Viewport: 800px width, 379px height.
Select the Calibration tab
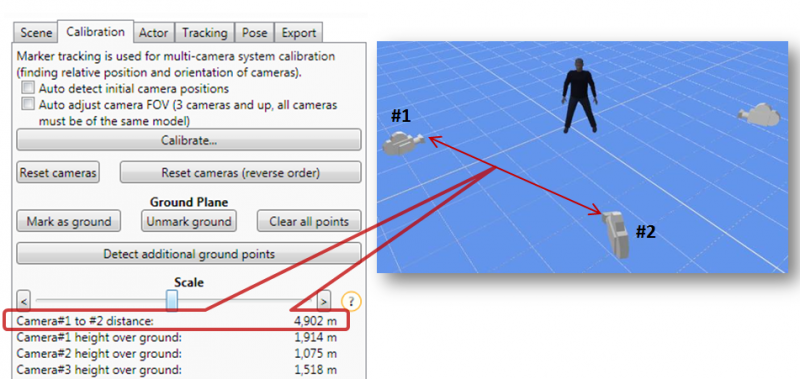pyautogui.click(x=95, y=32)
